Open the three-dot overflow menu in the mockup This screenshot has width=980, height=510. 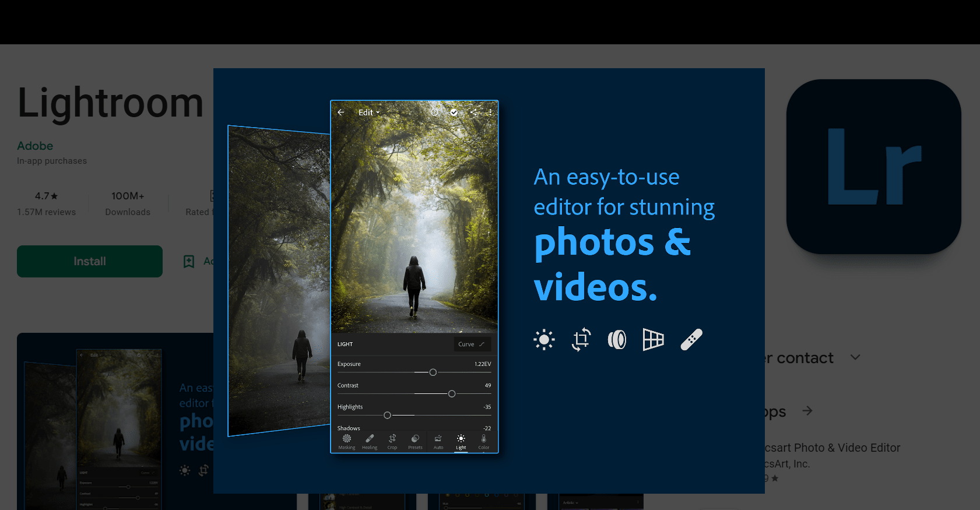click(490, 112)
